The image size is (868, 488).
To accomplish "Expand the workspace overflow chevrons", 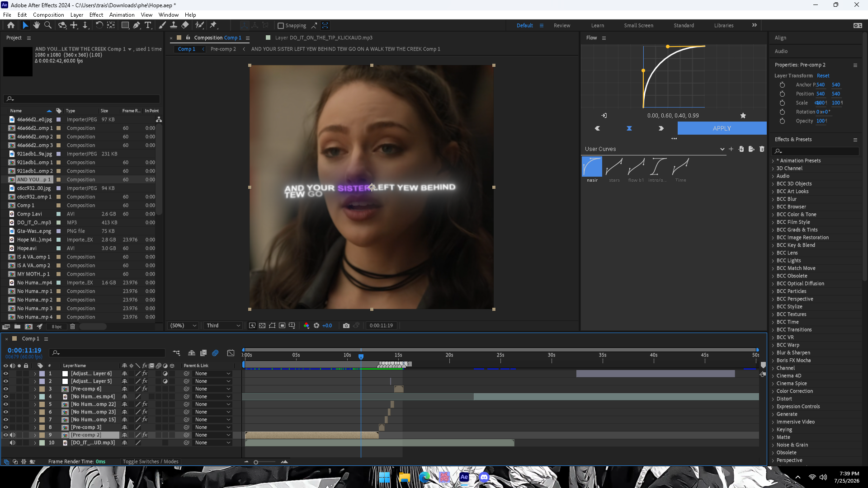I will click(755, 25).
